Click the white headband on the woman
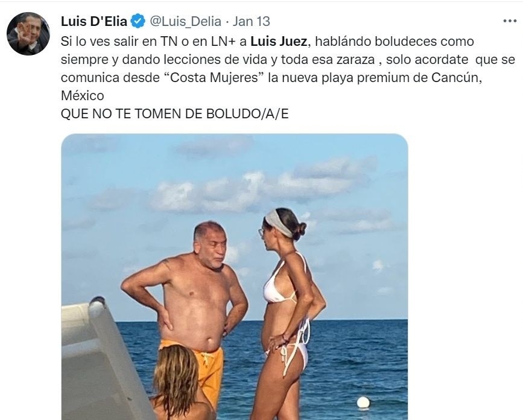 tap(278, 223)
